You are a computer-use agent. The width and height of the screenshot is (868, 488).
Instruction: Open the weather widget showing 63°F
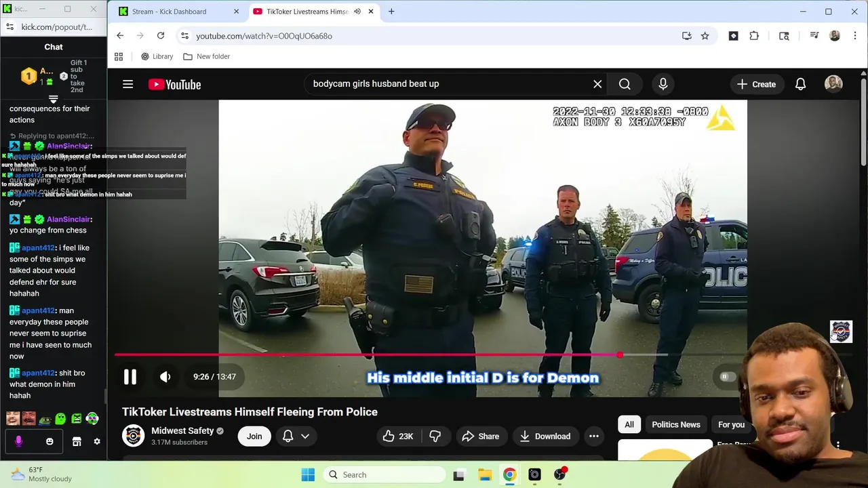(x=41, y=474)
